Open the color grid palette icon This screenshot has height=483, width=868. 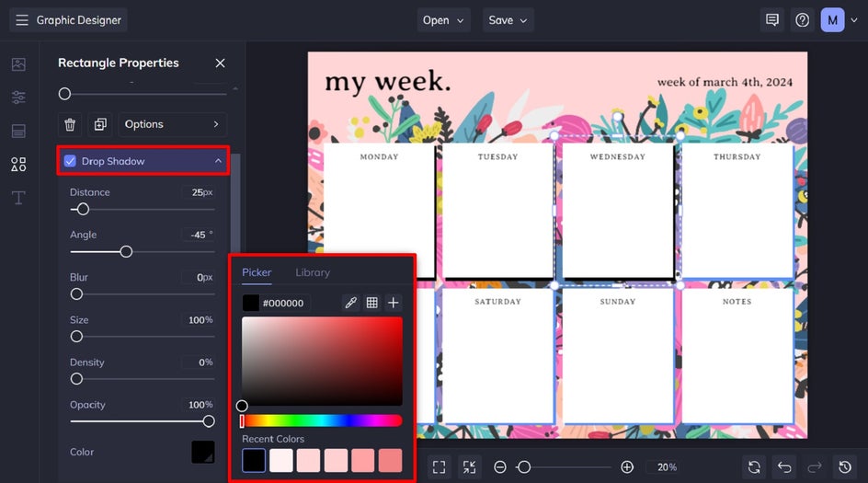[372, 303]
